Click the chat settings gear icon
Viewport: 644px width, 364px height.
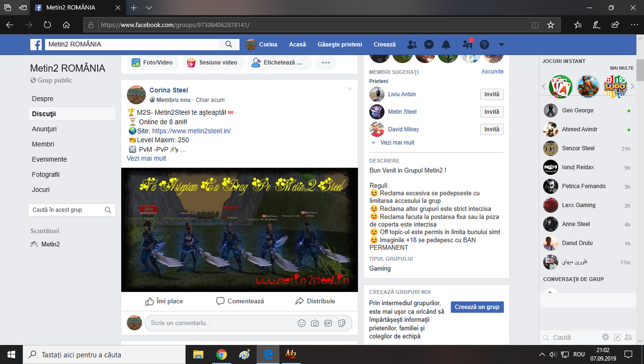(x=605, y=337)
